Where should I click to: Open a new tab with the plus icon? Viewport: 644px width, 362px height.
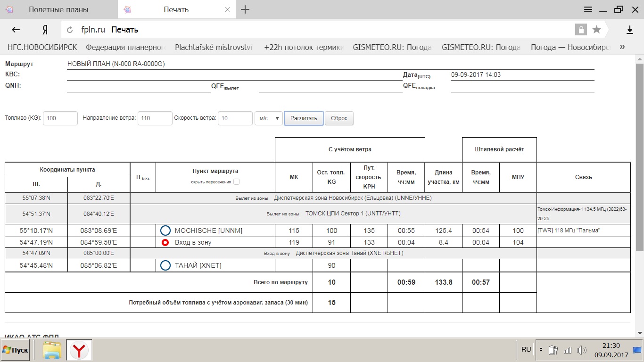(x=245, y=9)
